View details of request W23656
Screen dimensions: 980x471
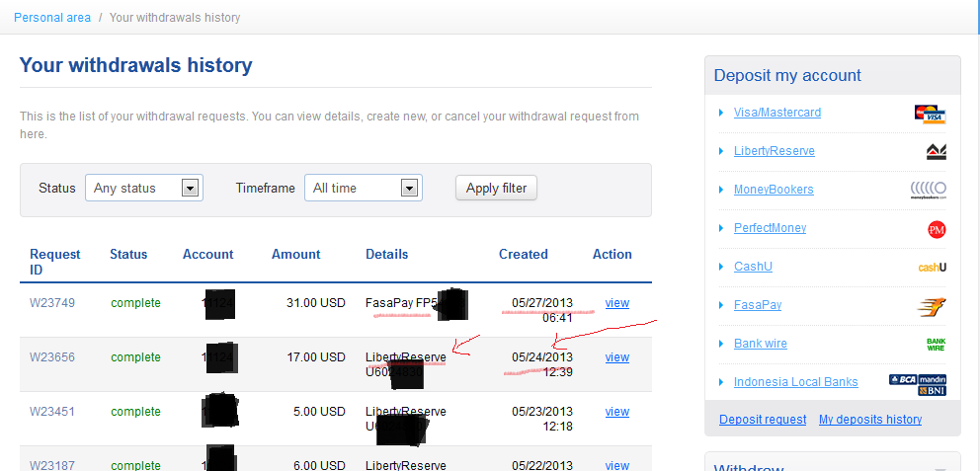616,357
